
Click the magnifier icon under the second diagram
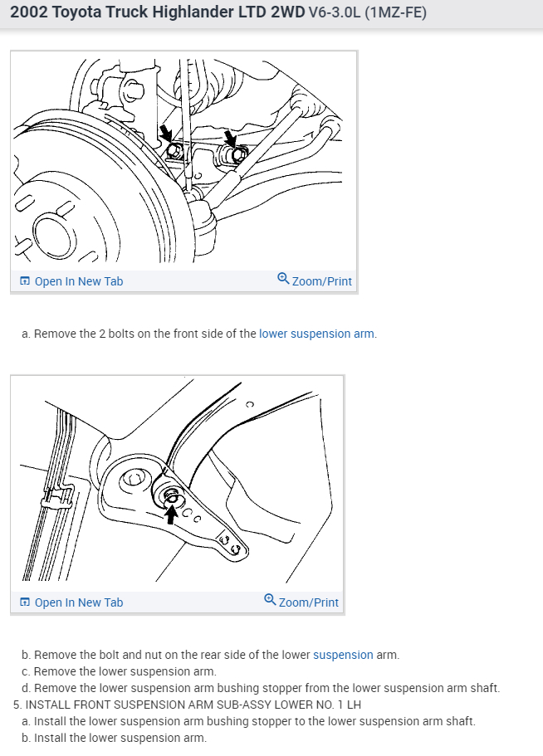[270, 599]
